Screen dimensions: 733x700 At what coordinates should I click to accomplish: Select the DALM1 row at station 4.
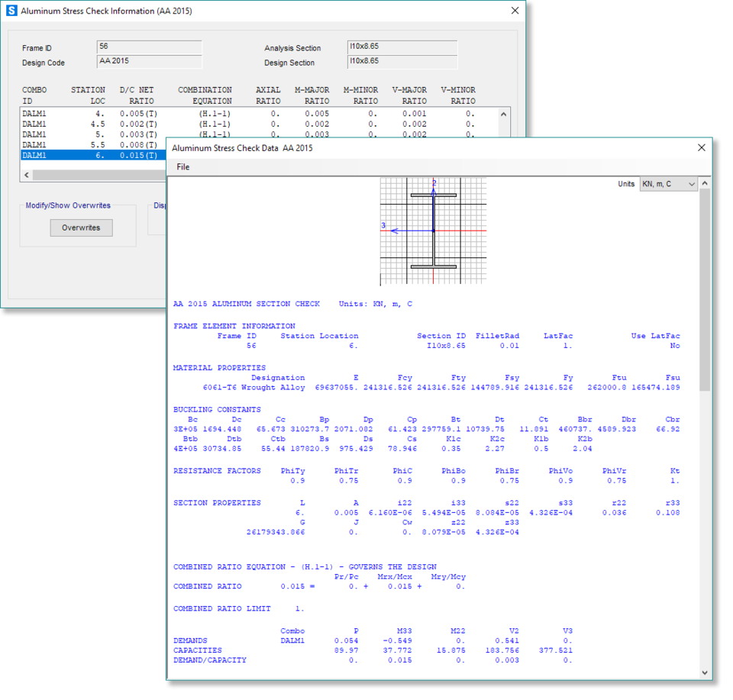click(x=92, y=114)
